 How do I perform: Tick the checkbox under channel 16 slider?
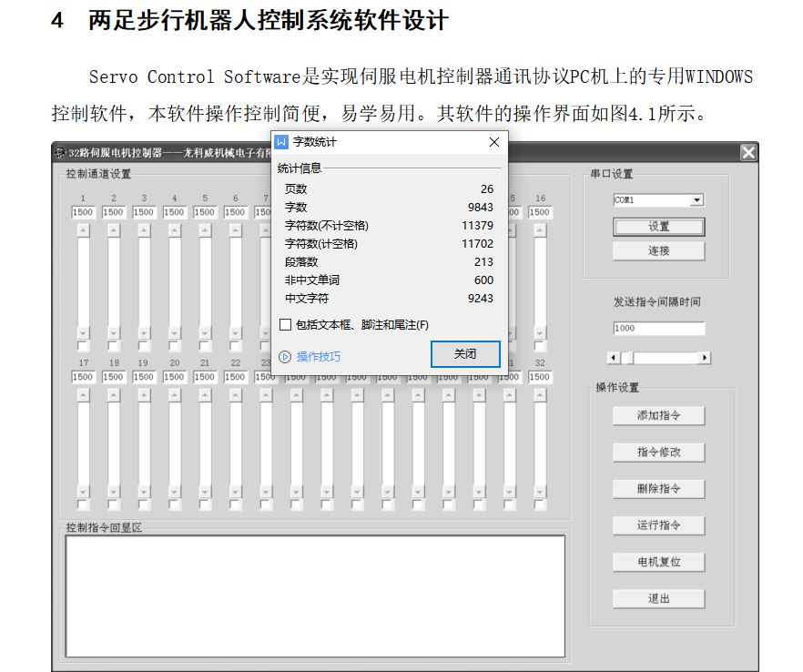540,346
